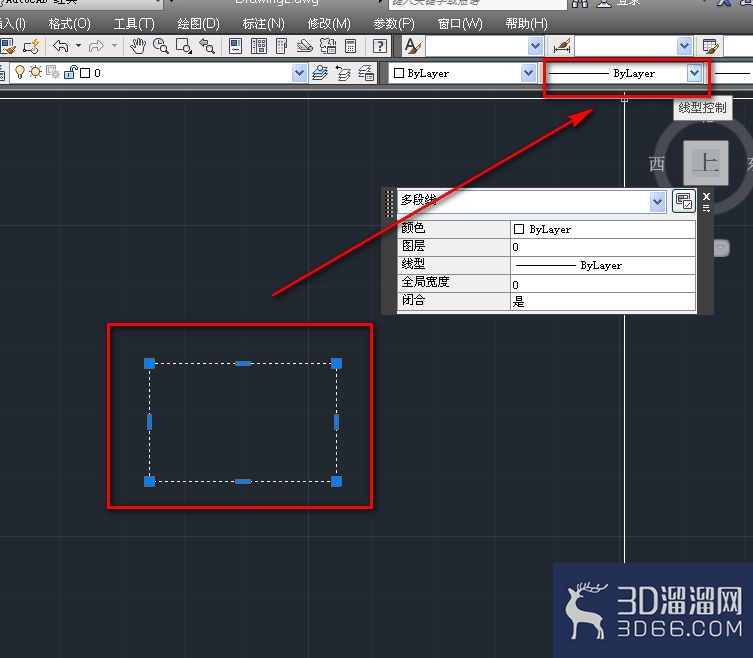The height and width of the screenshot is (658, 753).
Task: Open the Properties palette icon
Action: [235, 47]
